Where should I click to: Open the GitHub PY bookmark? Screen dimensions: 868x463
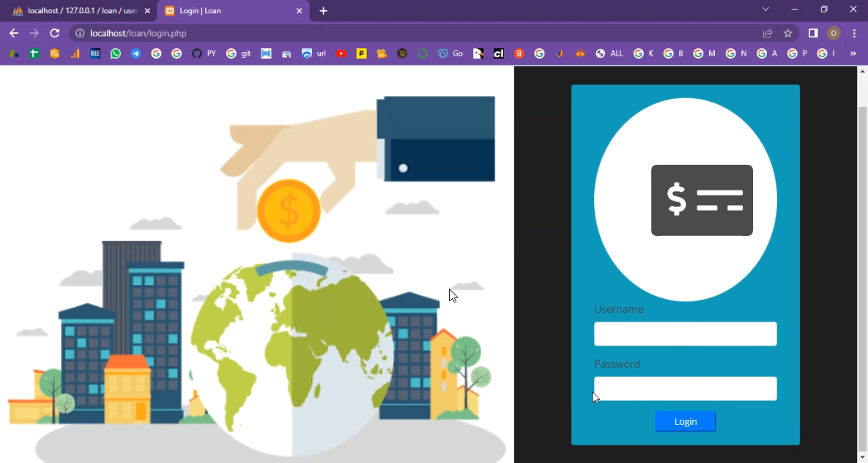tap(204, 53)
